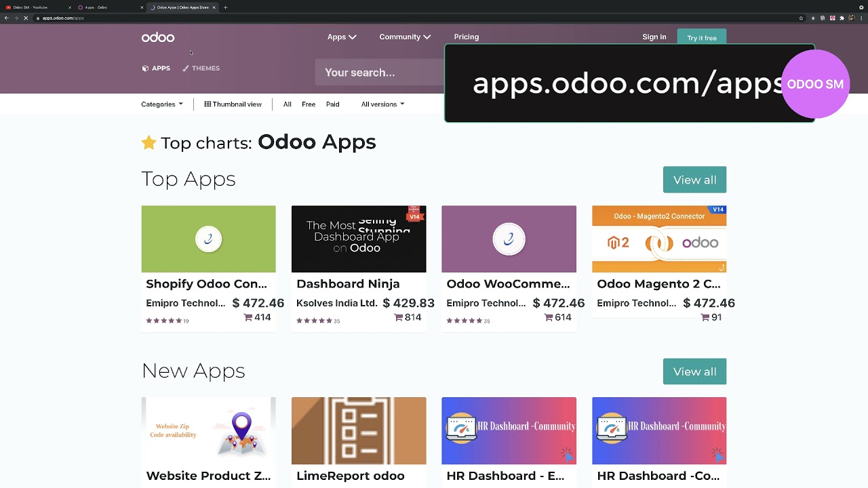Stop loading the page
Viewport: 868px width, 488px height.
click(26, 18)
